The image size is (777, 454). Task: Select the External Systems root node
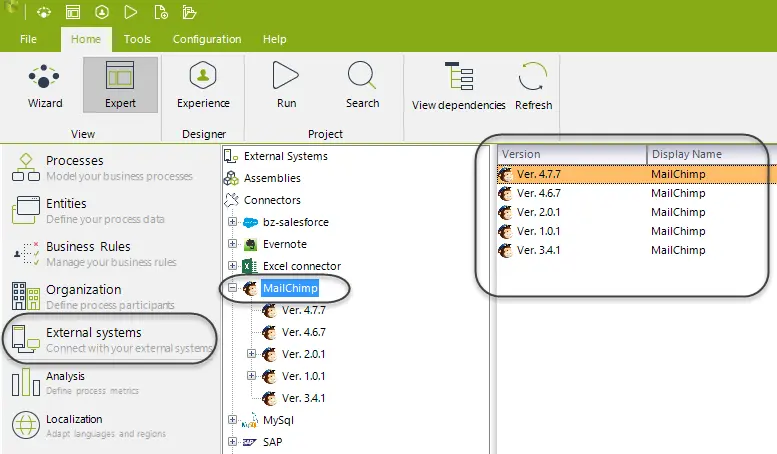tap(285, 156)
